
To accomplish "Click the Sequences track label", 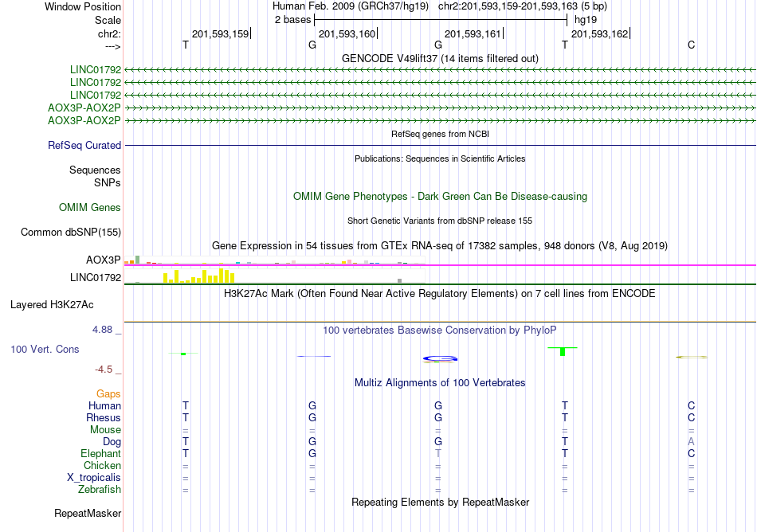I will [95, 170].
